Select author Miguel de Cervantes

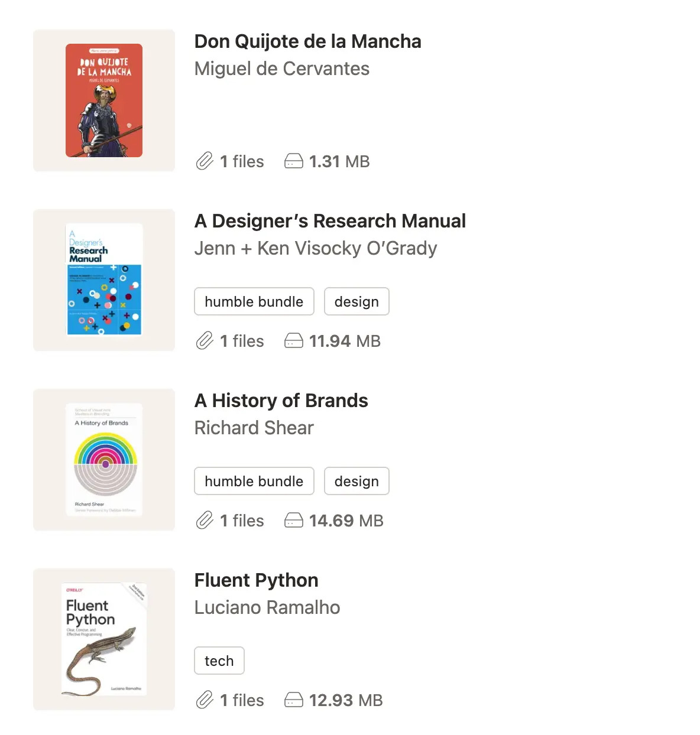click(x=281, y=69)
